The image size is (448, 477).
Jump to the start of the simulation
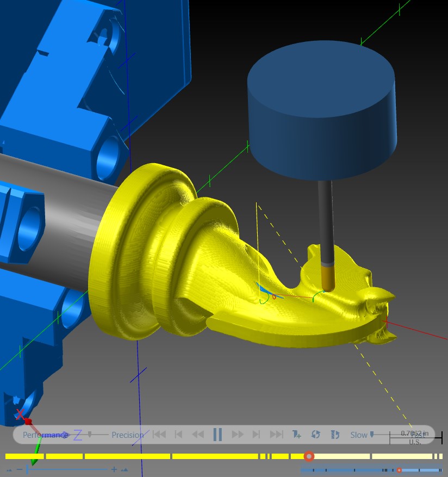pyautogui.click(x=159, y=434)
